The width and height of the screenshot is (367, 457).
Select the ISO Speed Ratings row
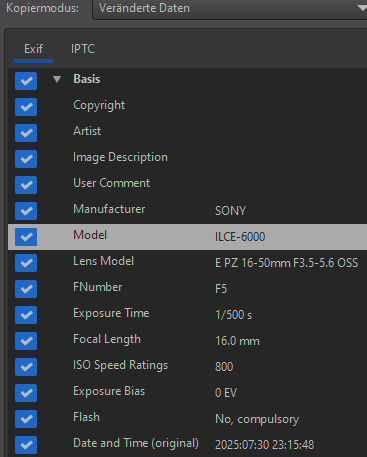click(x=187, y=367)
